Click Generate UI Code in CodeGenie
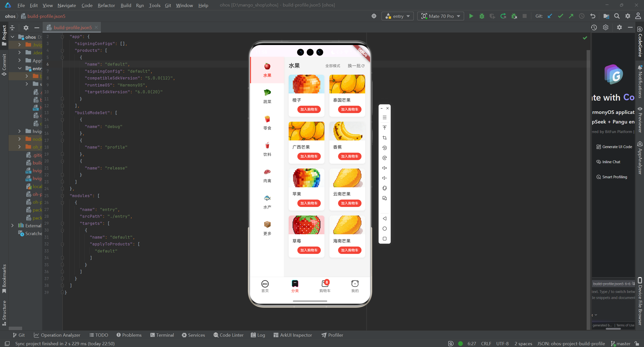 tap(614, 147)
